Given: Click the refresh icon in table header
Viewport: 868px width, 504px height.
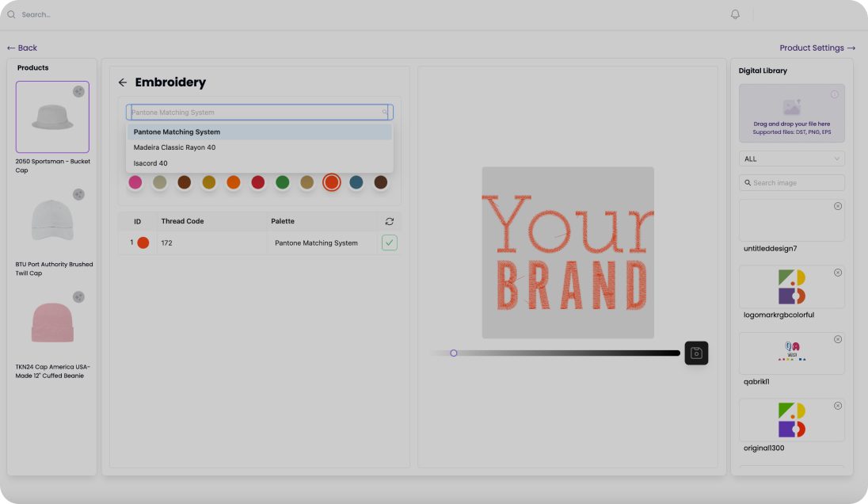Looking at the screenshot, I should [x=389, y=222].
